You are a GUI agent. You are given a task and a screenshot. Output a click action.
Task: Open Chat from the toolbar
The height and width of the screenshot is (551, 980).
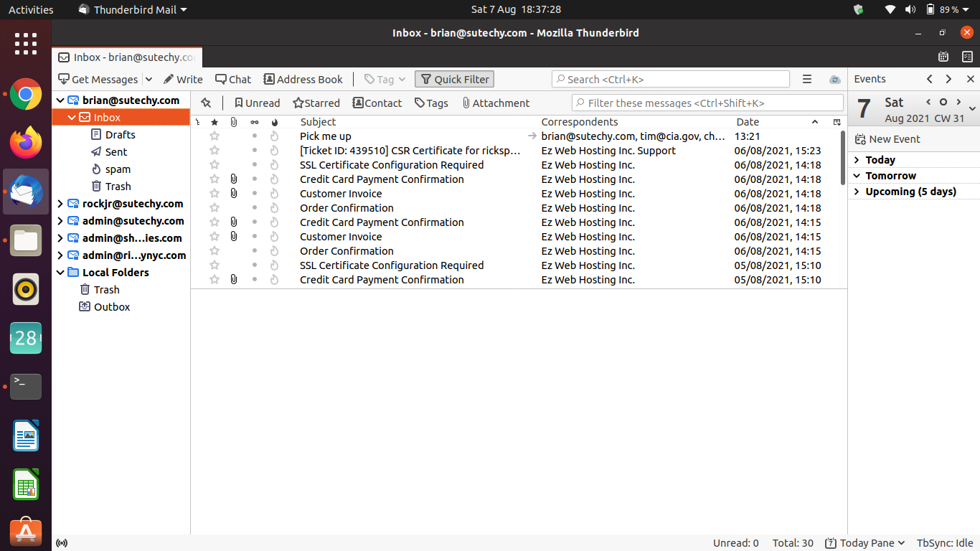(233, 80)
